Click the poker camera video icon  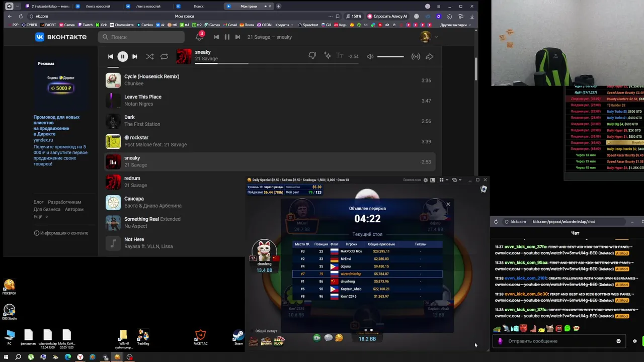(316, 338)
